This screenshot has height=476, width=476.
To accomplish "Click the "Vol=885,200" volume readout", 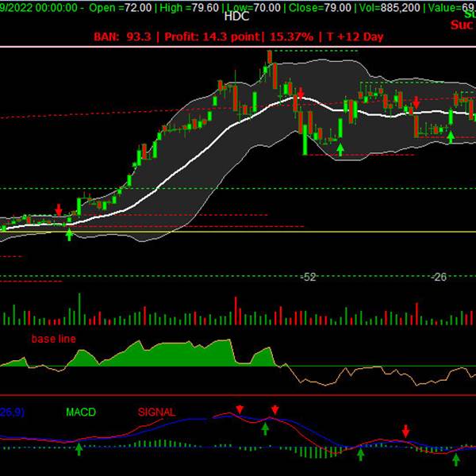I will tap(390, 8).
